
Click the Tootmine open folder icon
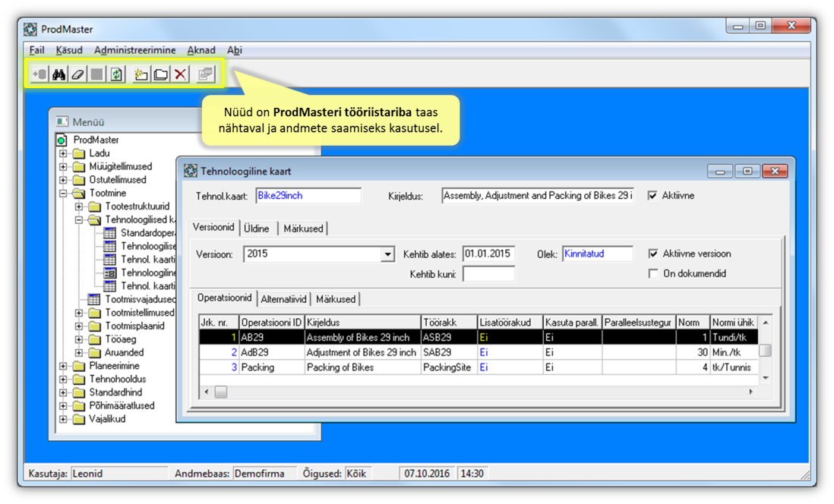(79, 193)
